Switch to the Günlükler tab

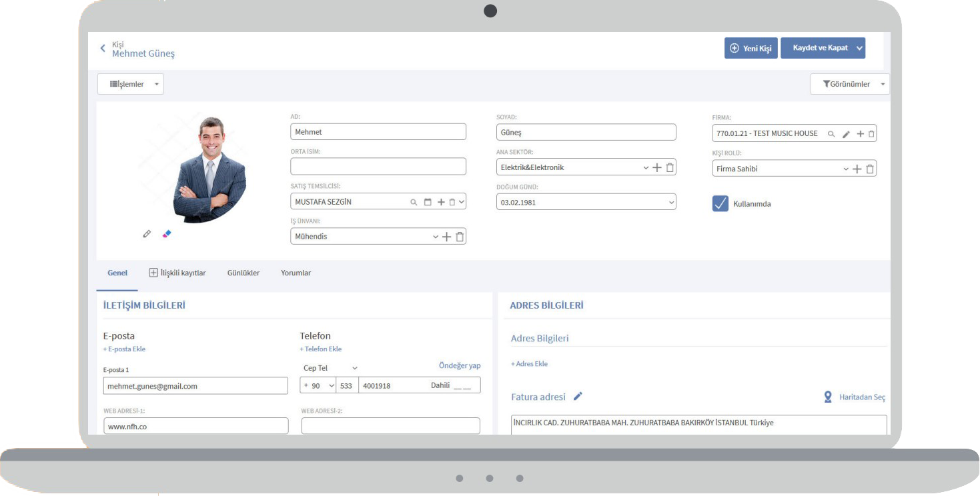pyautogui.click(x=243, y=273)
